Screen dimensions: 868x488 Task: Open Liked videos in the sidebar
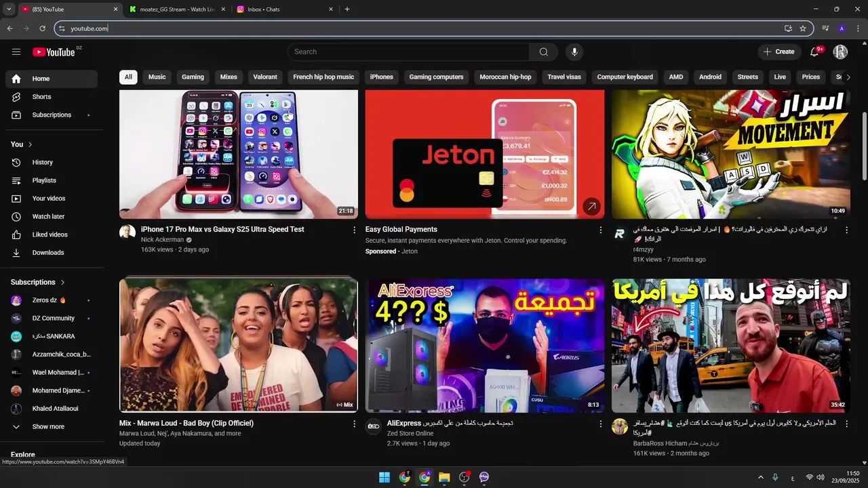[x=52, y=235]
